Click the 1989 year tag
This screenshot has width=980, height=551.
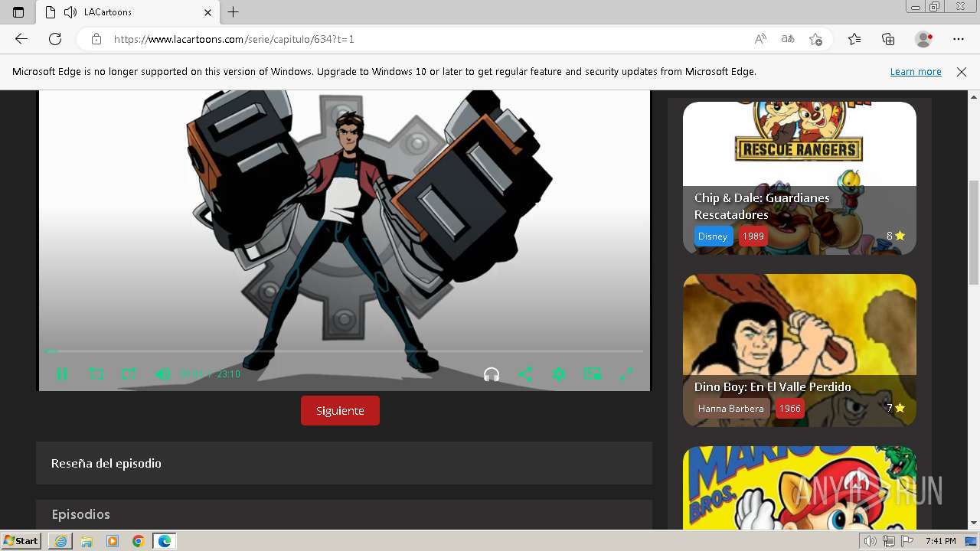pos(753,236)
